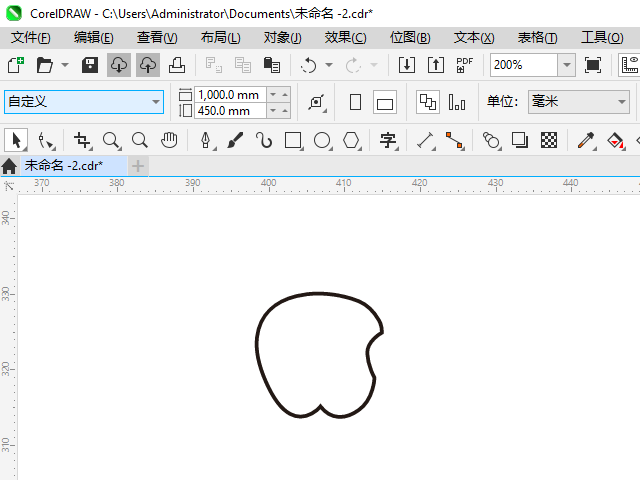Image resolution: width=640 pixels, height=480 pixels.
Task: Open the 效果(C) menu
Action: click(x=345, y=37)
